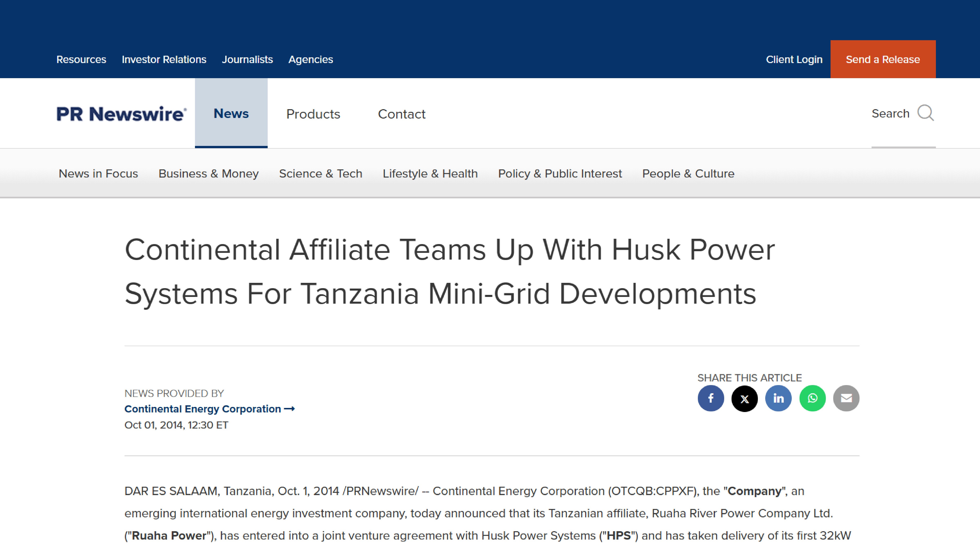This screenshot has width=980, height=551.
Task: Open Client Login
Action: pos(794,59)
